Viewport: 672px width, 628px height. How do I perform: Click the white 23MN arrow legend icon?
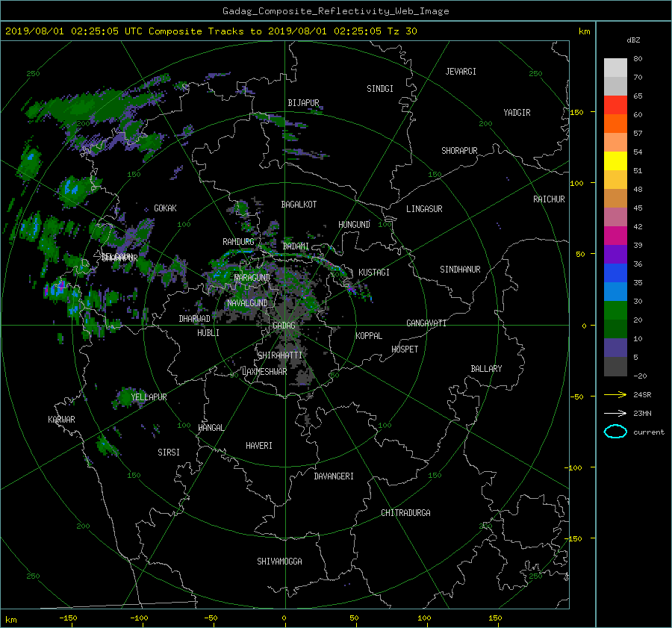[615, 413]
